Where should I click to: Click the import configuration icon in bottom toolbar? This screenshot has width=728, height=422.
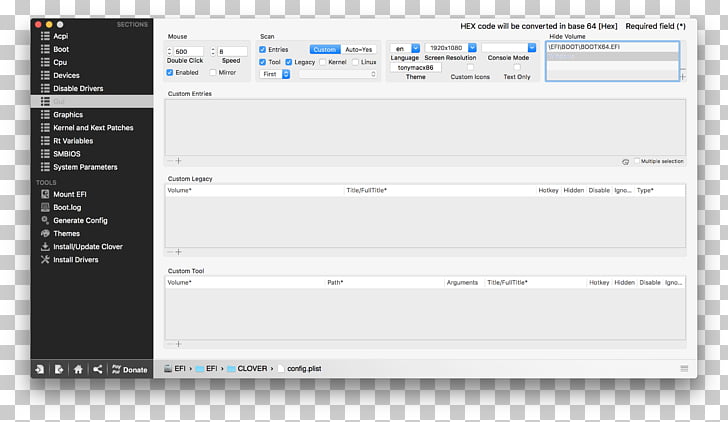coord(39,369)
